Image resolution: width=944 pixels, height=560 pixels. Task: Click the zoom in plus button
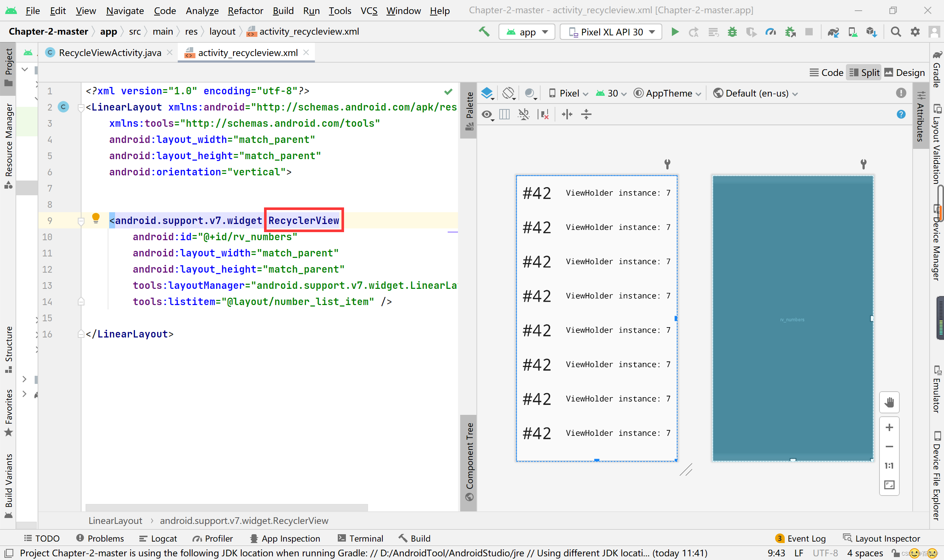[889, 427]
